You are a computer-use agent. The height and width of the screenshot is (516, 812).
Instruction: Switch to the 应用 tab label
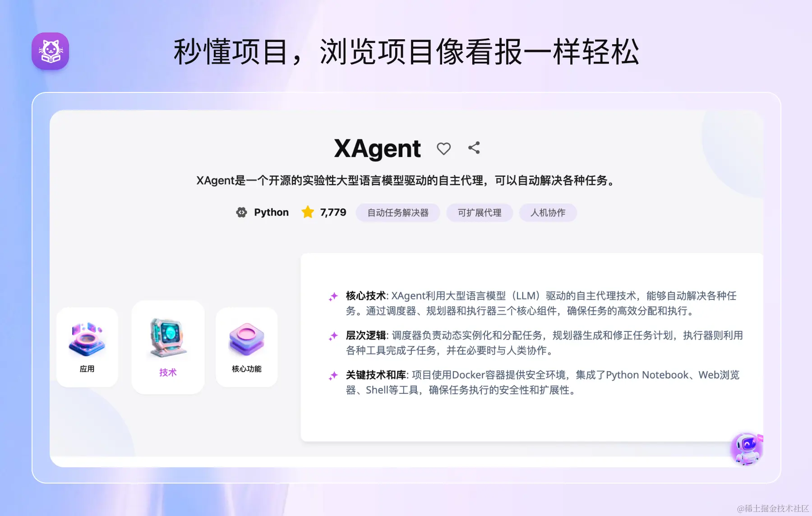point(87,369)
